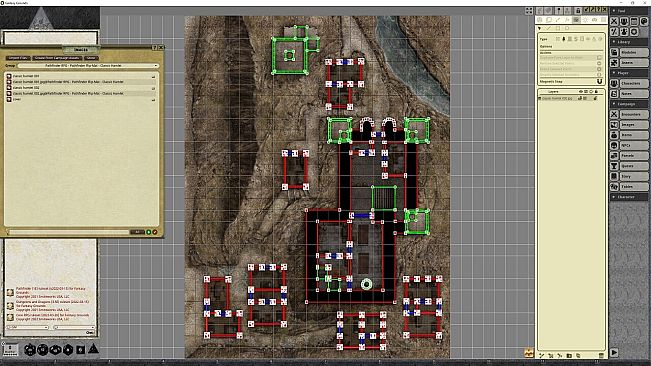
Task: Open the Calendar tool icon
Action: pyautogui.click(x=634, y=22)
